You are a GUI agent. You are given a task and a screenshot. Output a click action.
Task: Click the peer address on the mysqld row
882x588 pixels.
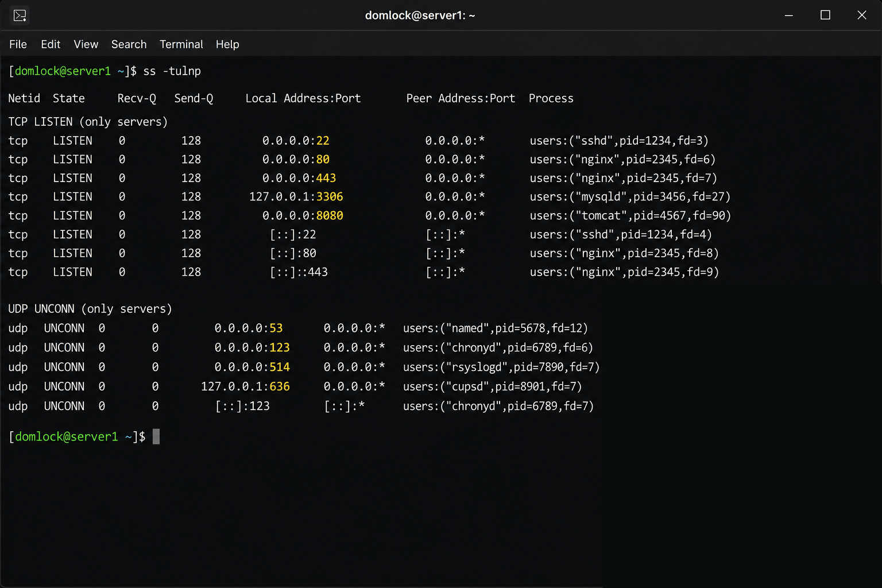click(x=455, y=197)
